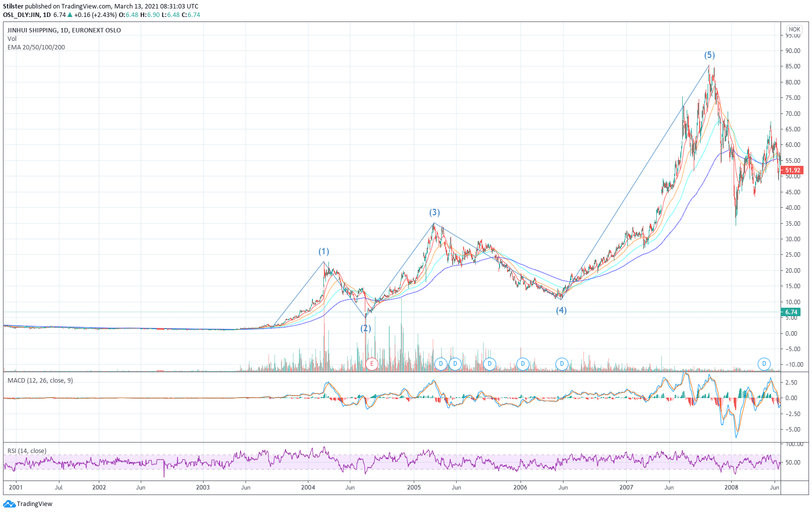Click the 90.00 price axis level
The width and height of the screenshot is (812, 513).
point(793,50)
